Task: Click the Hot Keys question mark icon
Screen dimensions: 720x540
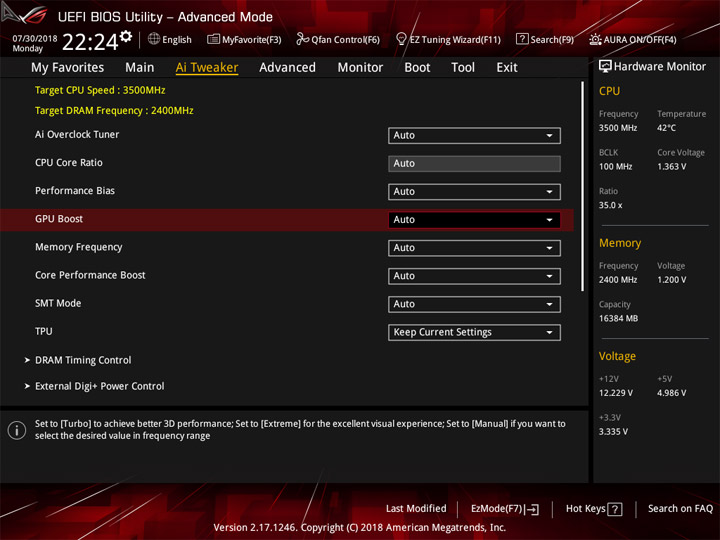Action: (x=615, y=509)
